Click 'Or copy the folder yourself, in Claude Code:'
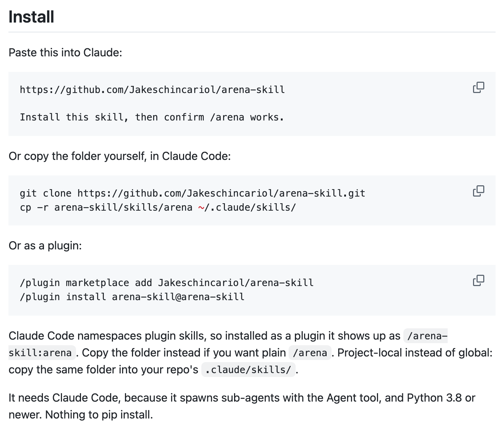Image resolution: width=504 pixels, height=434 pixels. 120,156
